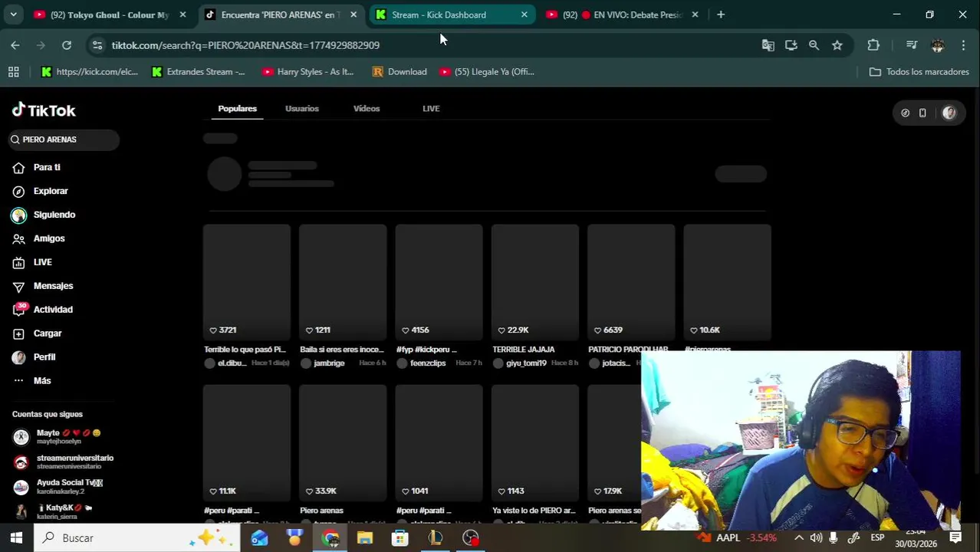This screenshot has height=552, width=980.
Task: Click the install app icon in address bar
Action: 791,45
